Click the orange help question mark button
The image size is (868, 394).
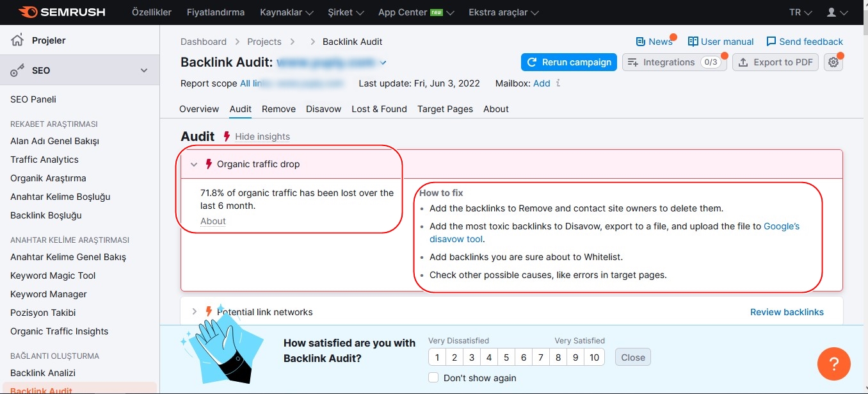pos(833,364)
